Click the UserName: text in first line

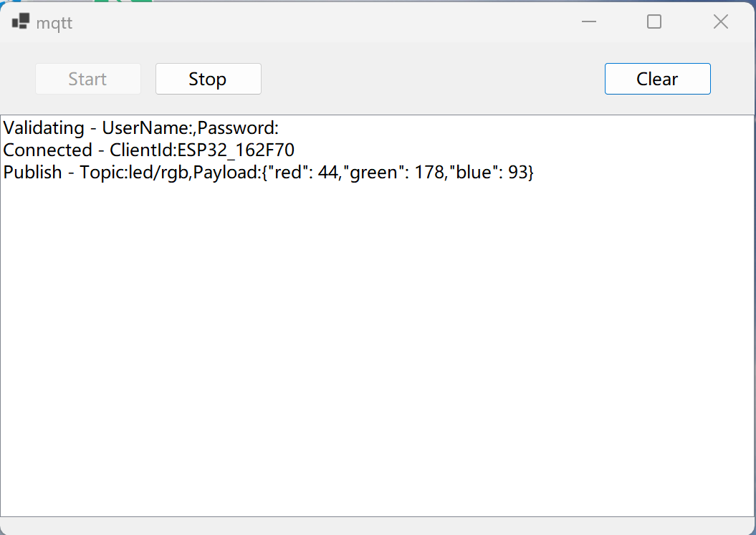click(x=148, y=127)
